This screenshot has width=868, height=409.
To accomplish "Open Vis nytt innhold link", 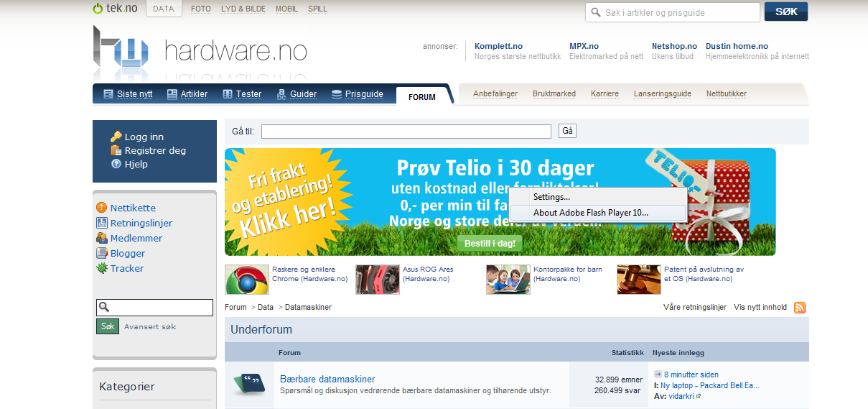I will tap(760, 307).
